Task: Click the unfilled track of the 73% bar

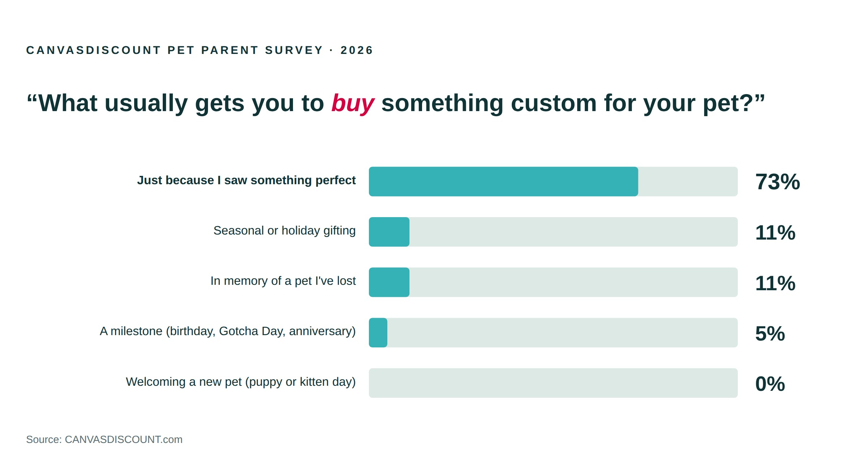Action: (688, 181)
